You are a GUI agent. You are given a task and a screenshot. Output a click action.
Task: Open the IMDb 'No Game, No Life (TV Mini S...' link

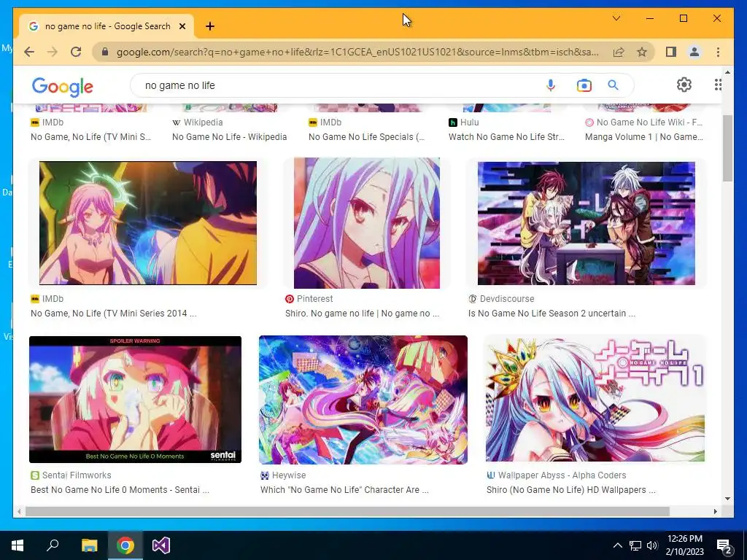[x=90, y=136]
